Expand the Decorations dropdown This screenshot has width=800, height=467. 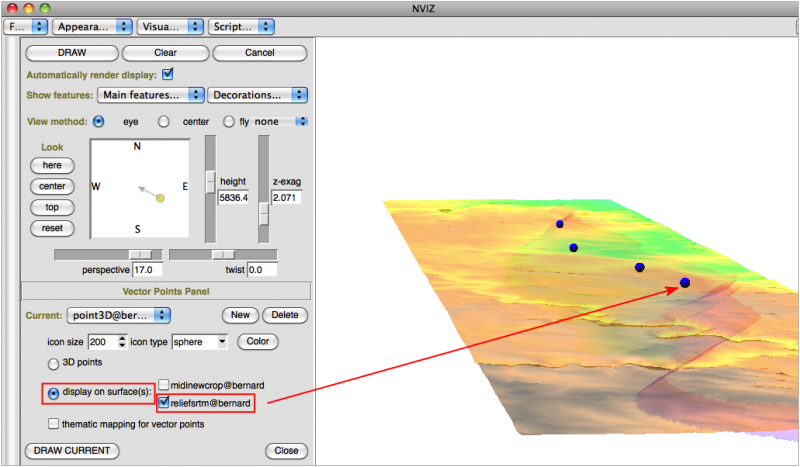pos(258,96)
